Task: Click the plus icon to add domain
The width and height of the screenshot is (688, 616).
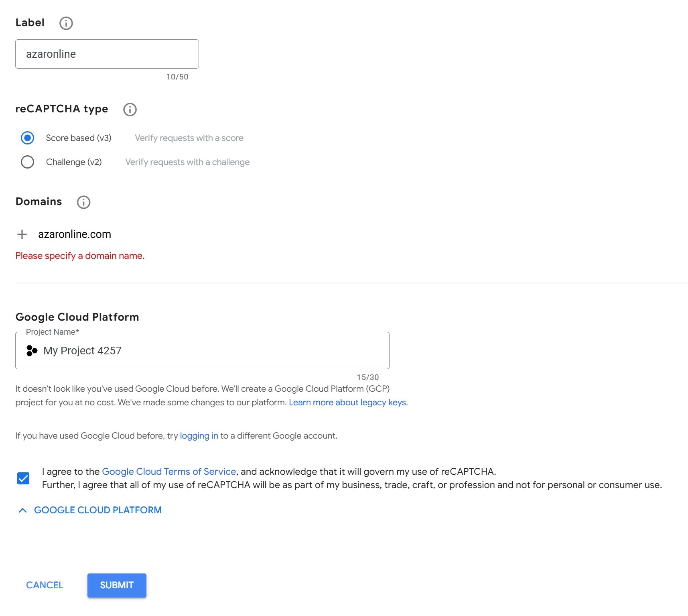Action: tap(22, 234)
